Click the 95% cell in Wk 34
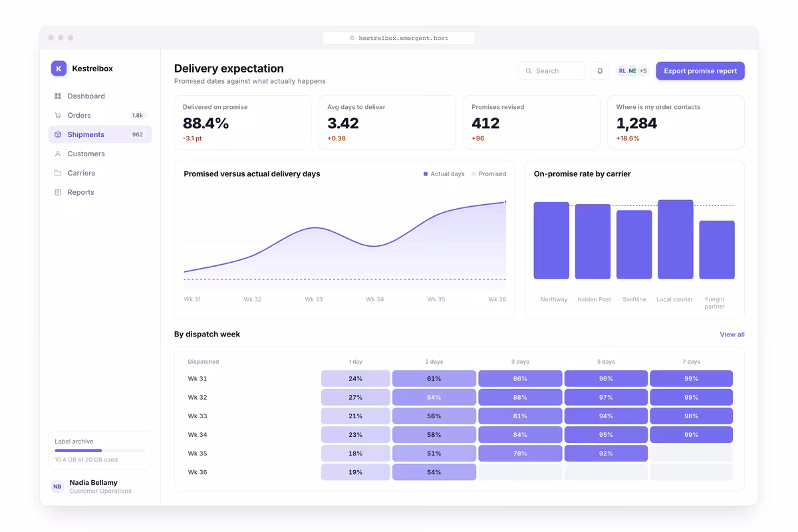Viewport: 798px width, 532px height. tap(606, 435)
